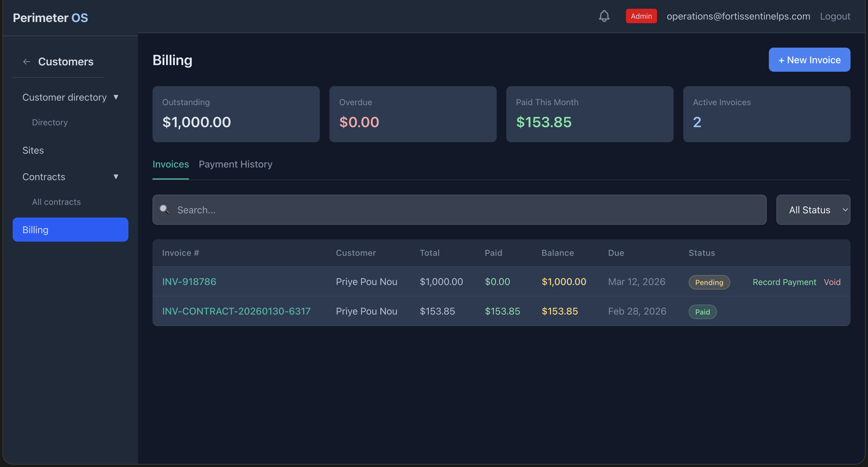Select the Billing sidebar item
The image size is (868, 467).
[x=70, y=230]
